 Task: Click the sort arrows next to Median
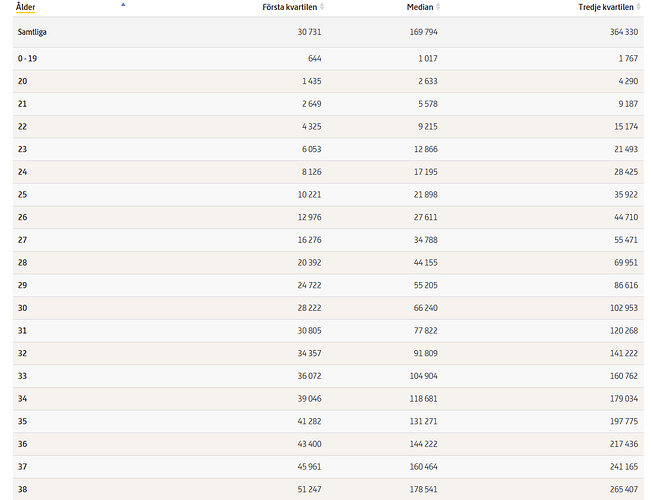[x=439, y=7]
